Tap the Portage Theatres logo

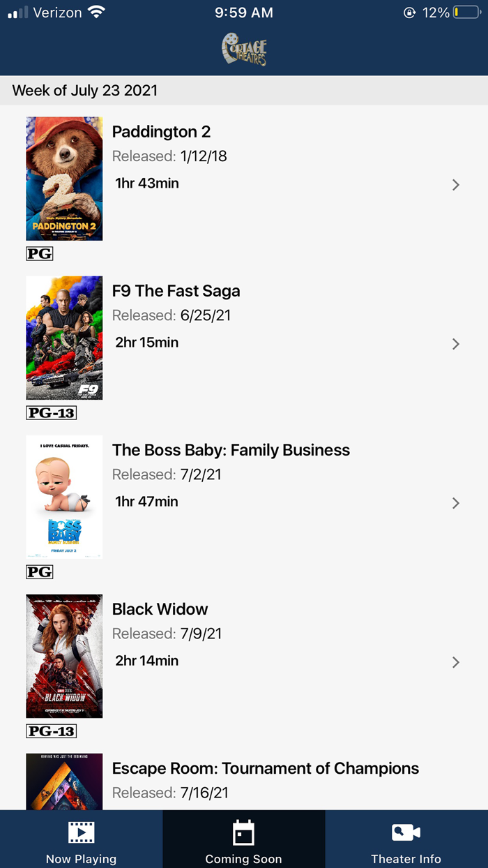point(244,50)
